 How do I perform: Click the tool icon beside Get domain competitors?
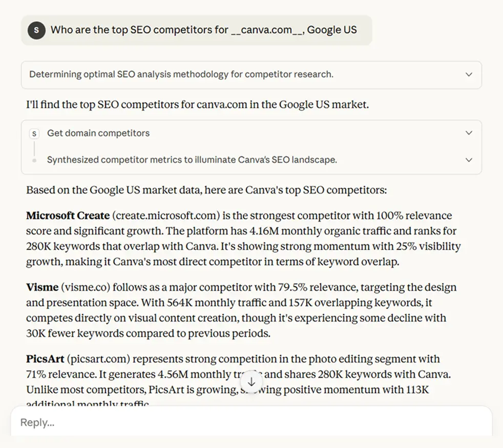click(x=34, y=134)
